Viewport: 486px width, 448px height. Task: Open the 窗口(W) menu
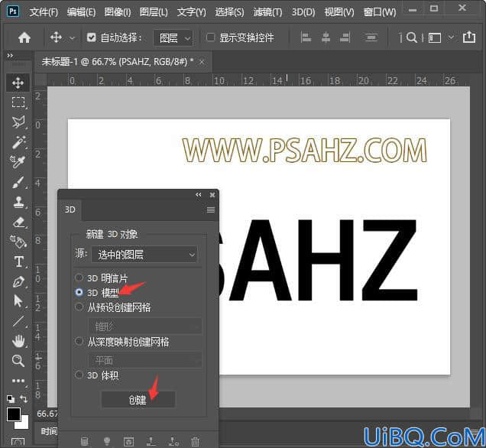click(379, 12)
